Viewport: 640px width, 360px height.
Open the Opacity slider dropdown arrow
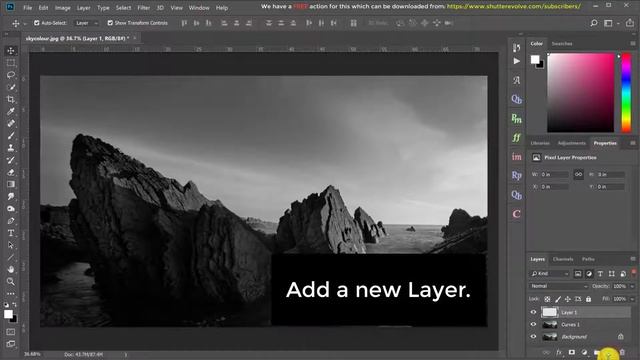(x=632, y=286)
